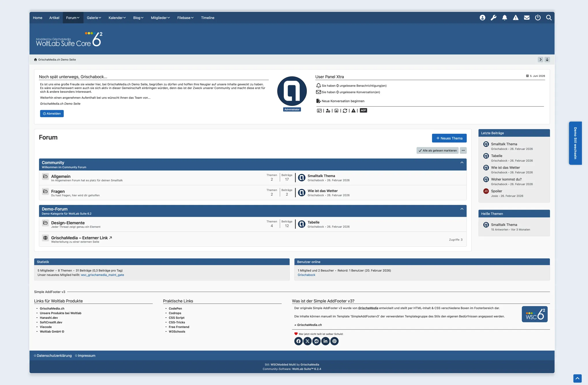Collapse the Community category
This screenshot has width=588, height=385.
tap(462, 163)
